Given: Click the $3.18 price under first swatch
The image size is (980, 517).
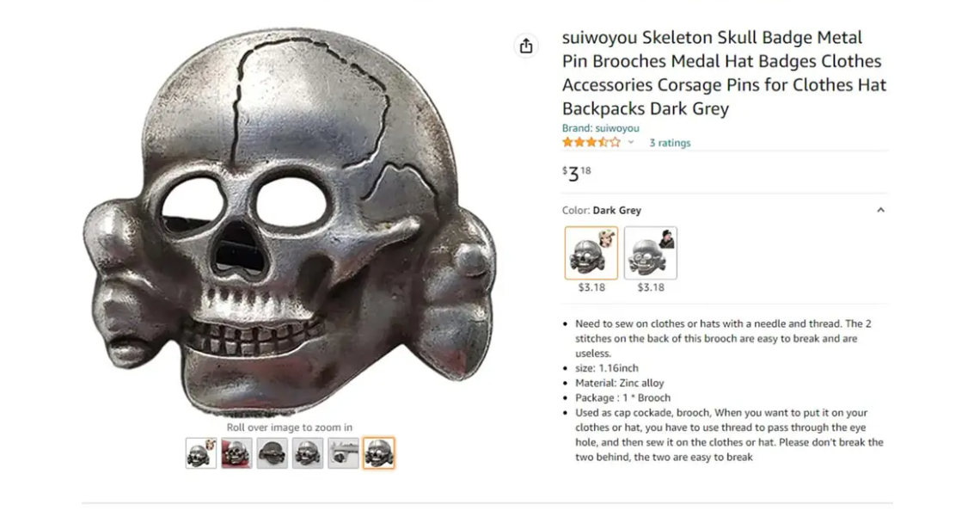Looking at the screenshot, I should coord(591,287).
